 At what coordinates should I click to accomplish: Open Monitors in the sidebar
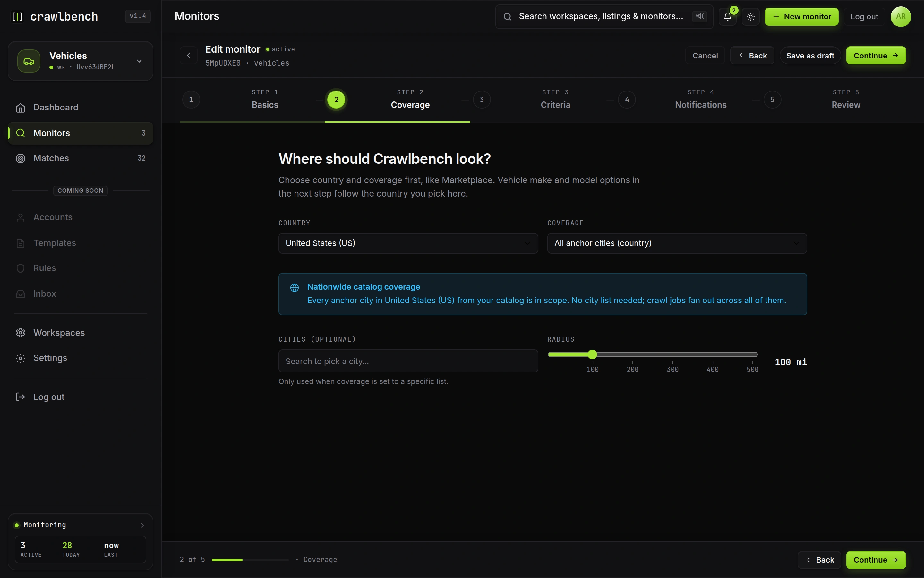[81, 133]
